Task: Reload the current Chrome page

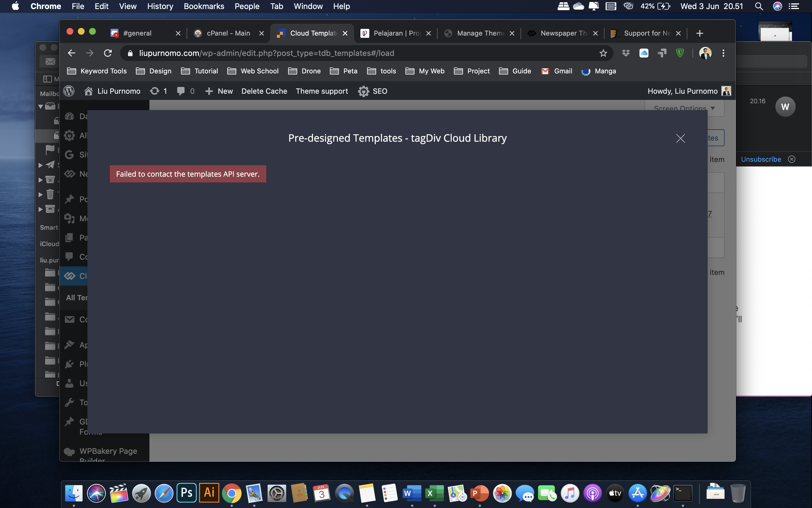Action: pyautogui.click(x=108, y=53)
